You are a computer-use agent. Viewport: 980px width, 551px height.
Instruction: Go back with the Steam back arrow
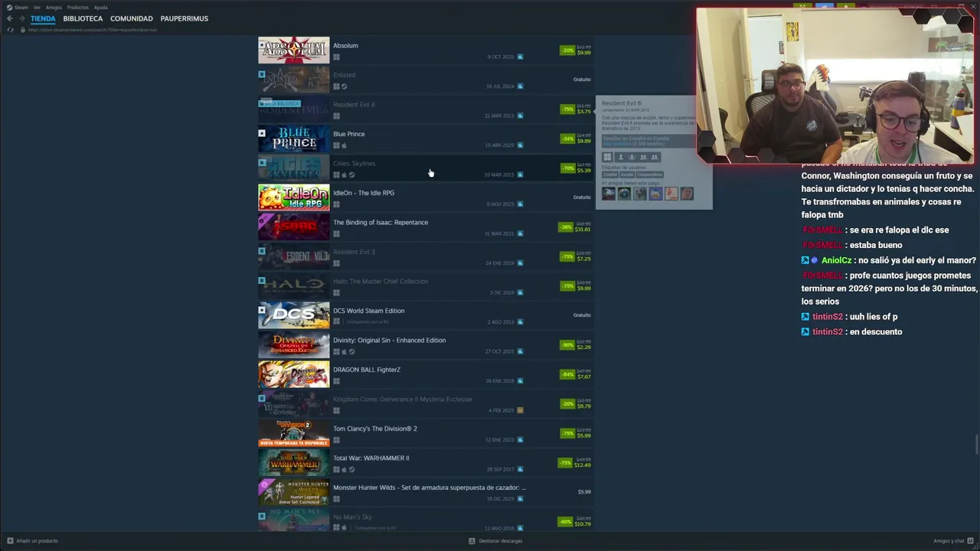coord(9,18)
